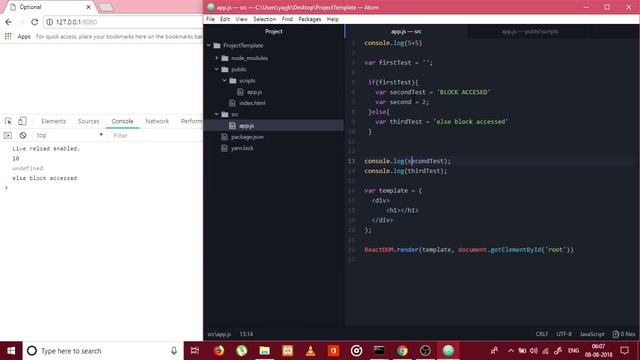Open the Windows Start menu
Viewport: 640px width, 360px height.
pyautogui.click(x=11, y=351)
